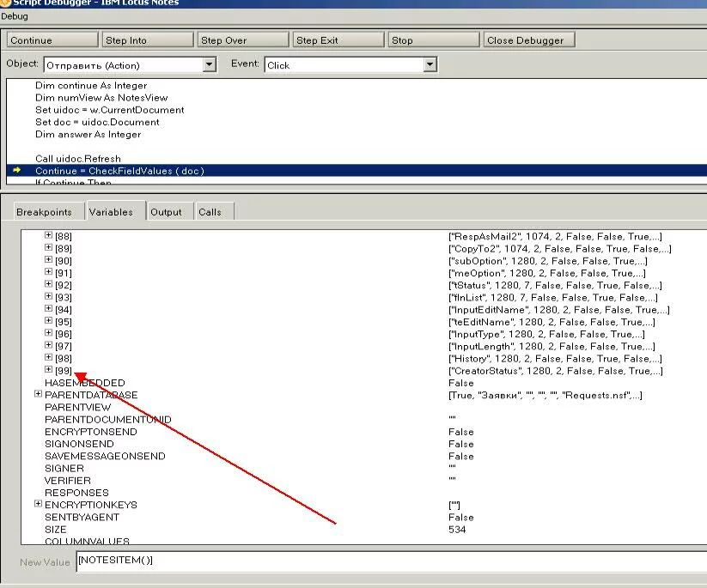Open the Debug menu
The width and height of the screenshot is (707, 588).
(15, 16)
